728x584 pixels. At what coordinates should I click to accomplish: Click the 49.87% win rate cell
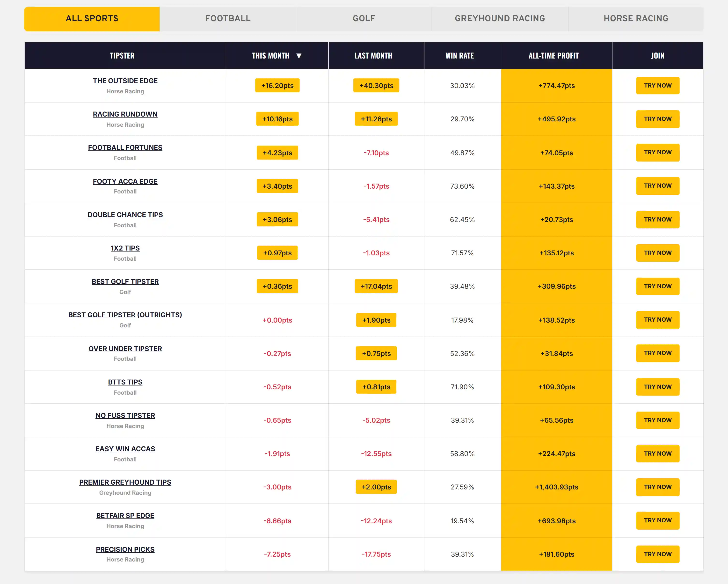[x=462, y=153]
